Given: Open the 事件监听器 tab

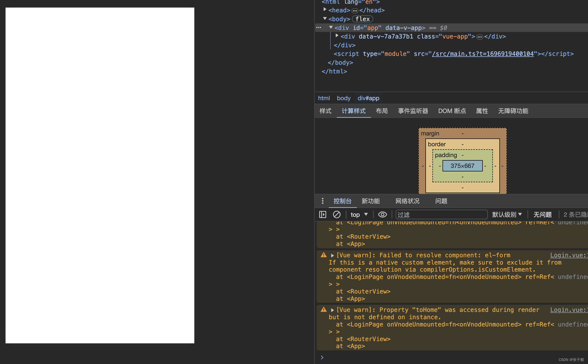Looking at the screenshot, I should 413,111.
